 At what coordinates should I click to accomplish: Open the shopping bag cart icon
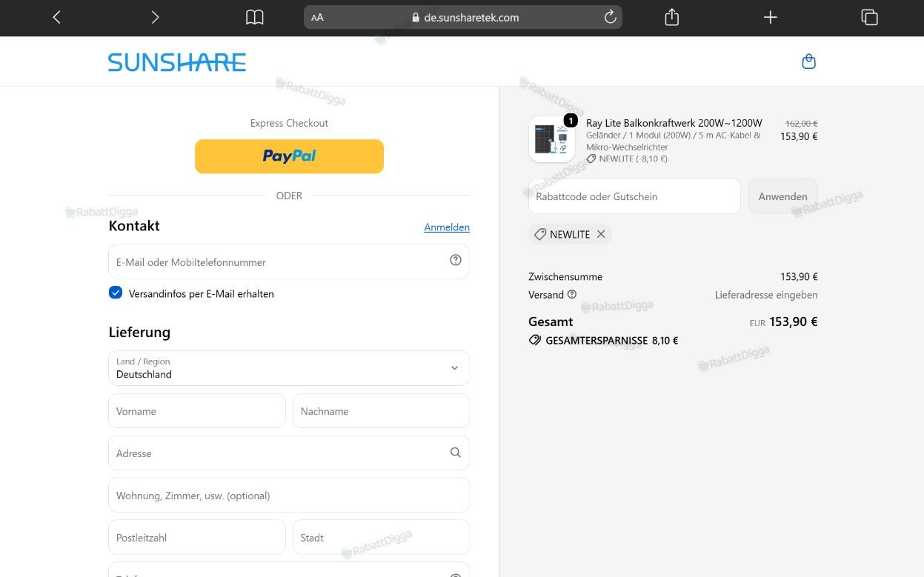[809, 61]
